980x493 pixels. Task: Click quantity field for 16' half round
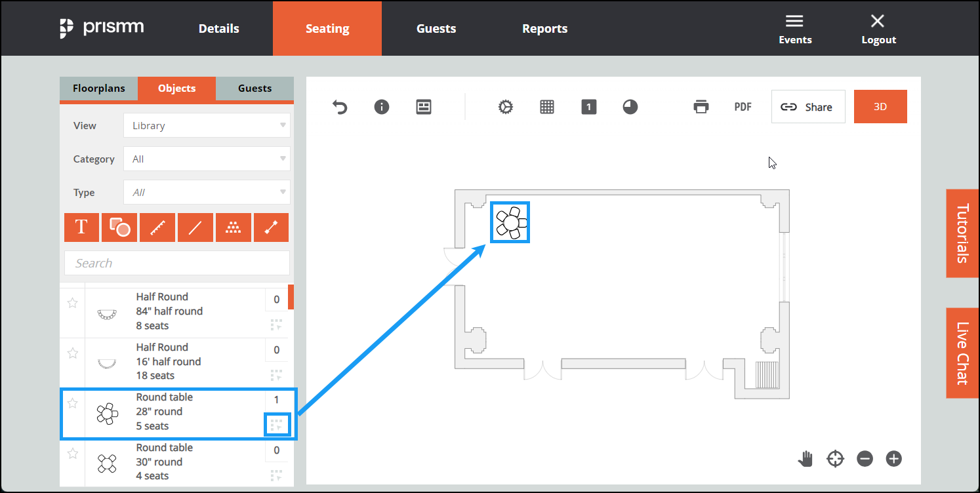click(x=277, y=350)
